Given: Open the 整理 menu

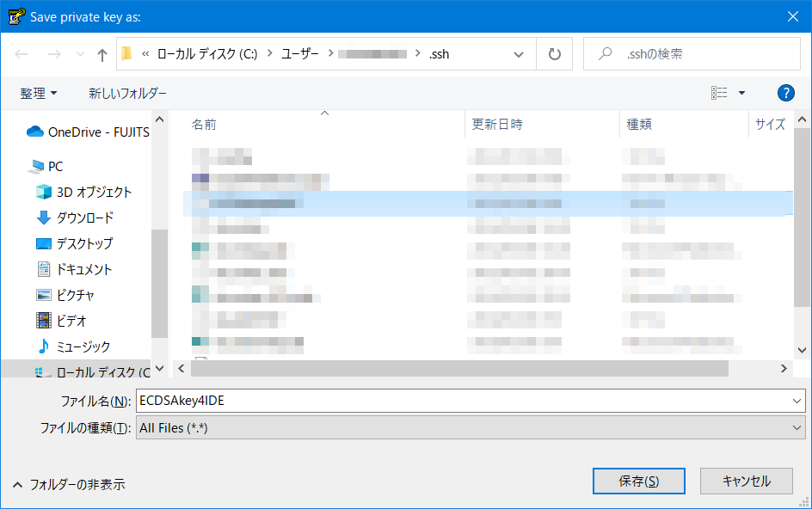Looking at the screenshot, I should [39, 93].
